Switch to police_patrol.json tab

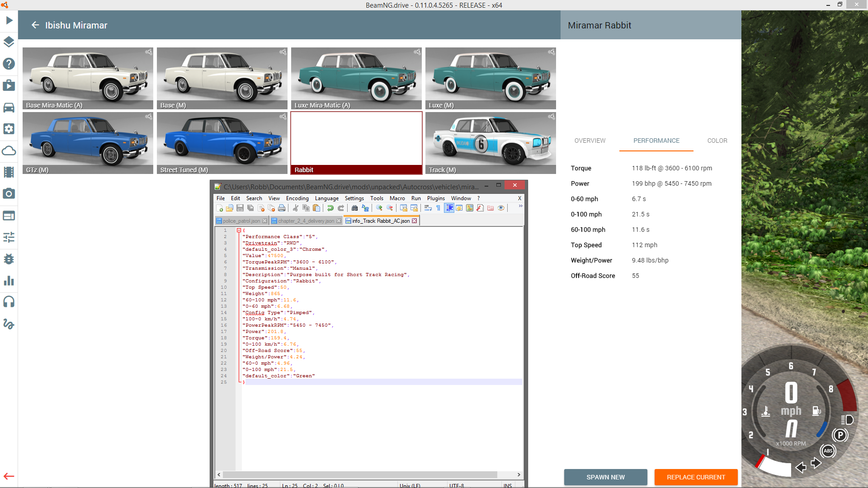241,221
